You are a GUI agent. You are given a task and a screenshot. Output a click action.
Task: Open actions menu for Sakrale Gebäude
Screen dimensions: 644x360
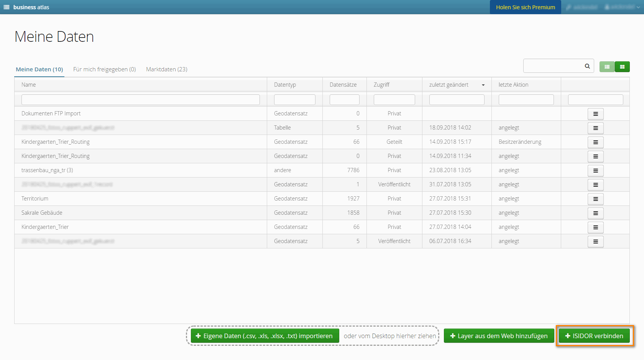tap(595, 213)
